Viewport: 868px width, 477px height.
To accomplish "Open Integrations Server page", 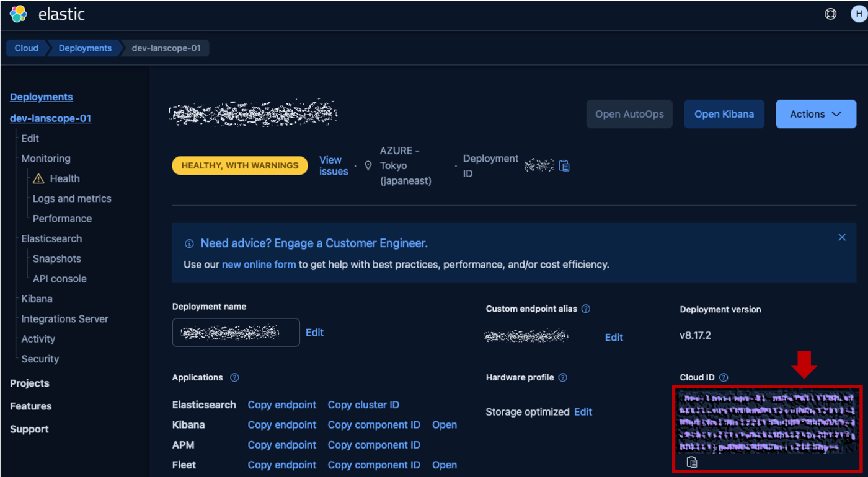I will point(64,318).
